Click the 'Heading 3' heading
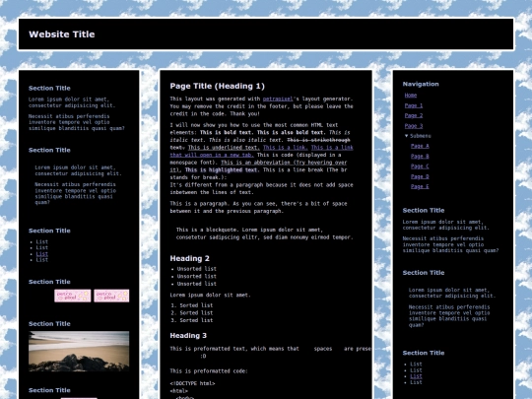Screen dimensions: 532x399 [x=188, y=336]
